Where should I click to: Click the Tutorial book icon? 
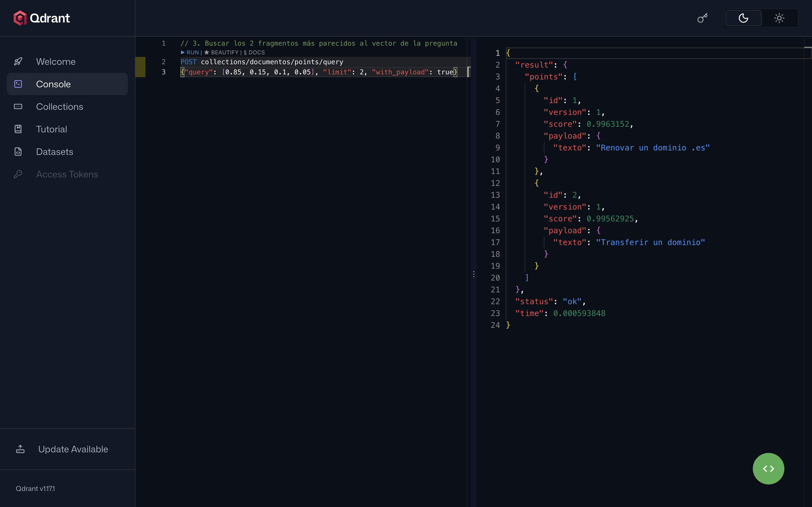[18, 129]
